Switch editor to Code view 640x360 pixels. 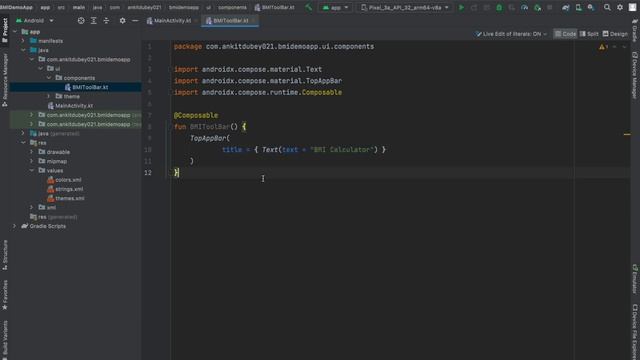coord(565,34)
